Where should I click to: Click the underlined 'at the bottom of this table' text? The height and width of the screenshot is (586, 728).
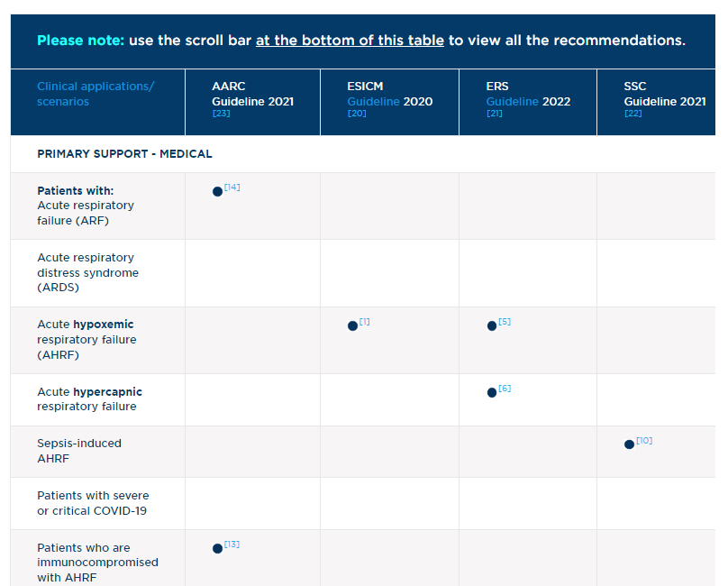click(350, 41)
